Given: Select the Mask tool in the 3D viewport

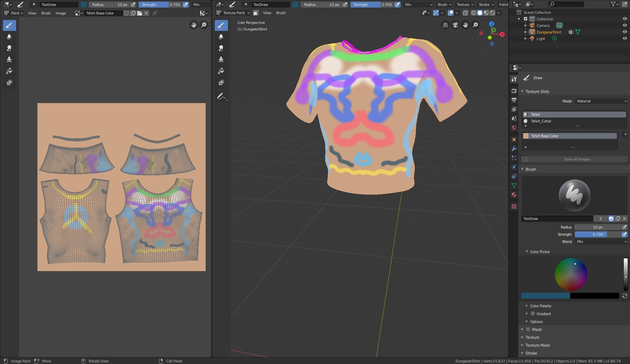Looking at the screenshot, I should [221, 82].
